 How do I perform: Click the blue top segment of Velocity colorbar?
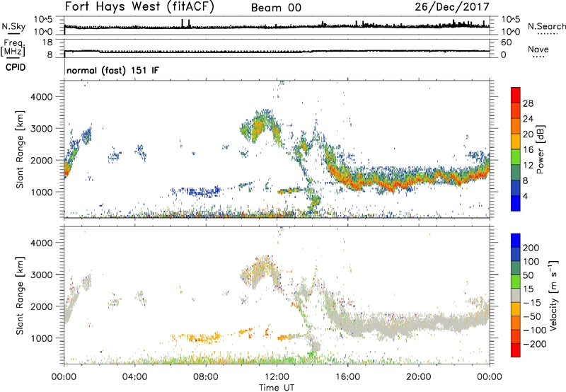pos(516,241)
